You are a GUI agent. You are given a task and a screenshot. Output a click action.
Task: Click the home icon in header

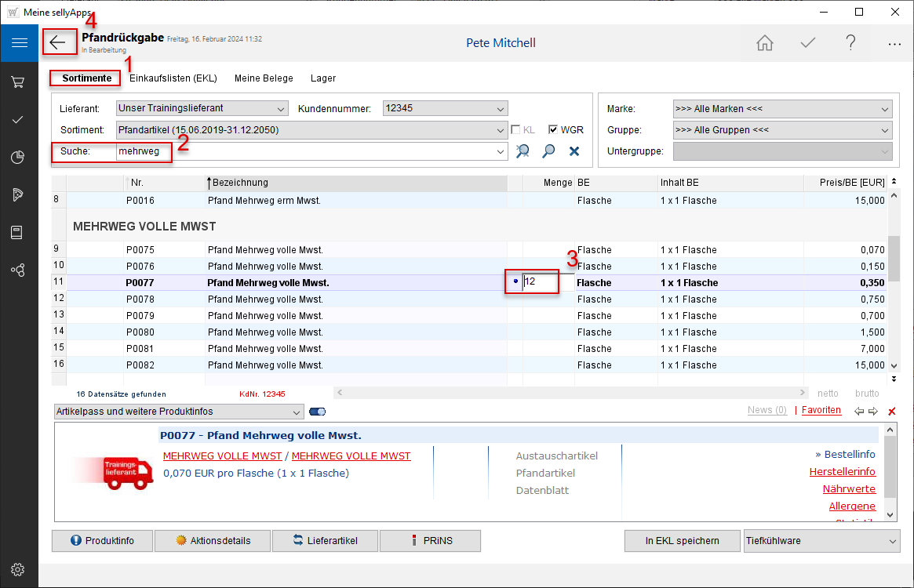764,43
